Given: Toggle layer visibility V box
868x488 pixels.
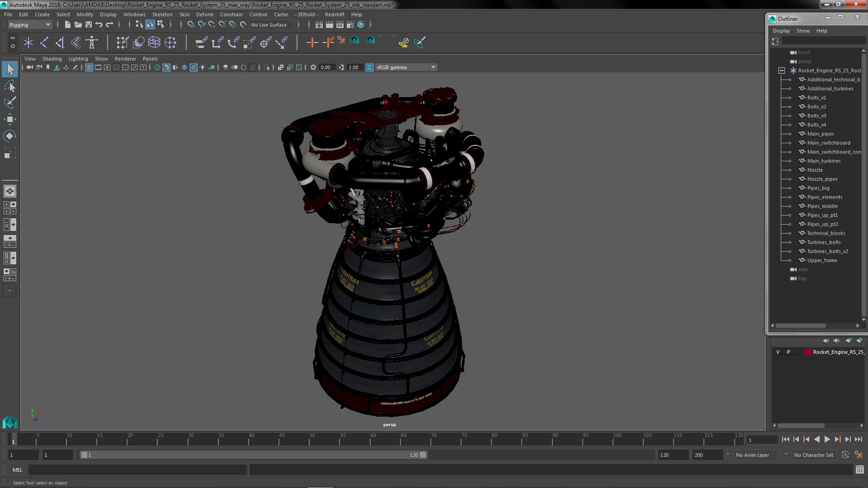Looking at the screenshot, I should [x=778, y=352].
